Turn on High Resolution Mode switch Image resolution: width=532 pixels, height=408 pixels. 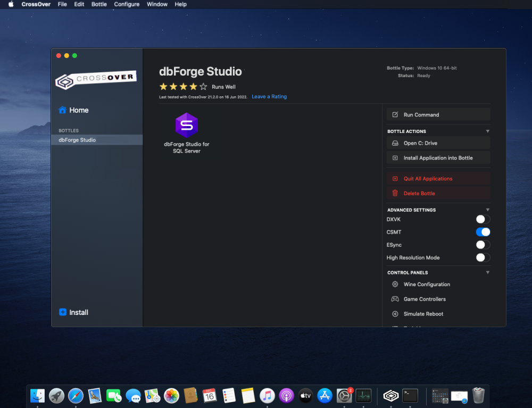[x=483, y=257]
